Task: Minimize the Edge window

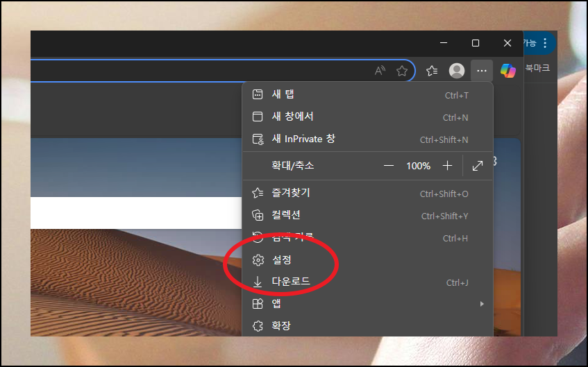Action: pyautogui.click(x=443, y=43)
